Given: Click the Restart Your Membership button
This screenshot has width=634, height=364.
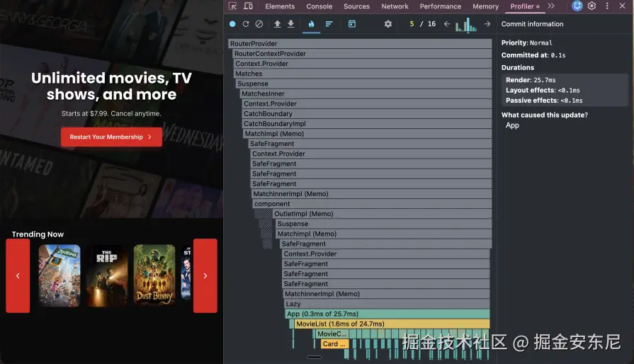Looking at the screenshot, I should point(112,137).
